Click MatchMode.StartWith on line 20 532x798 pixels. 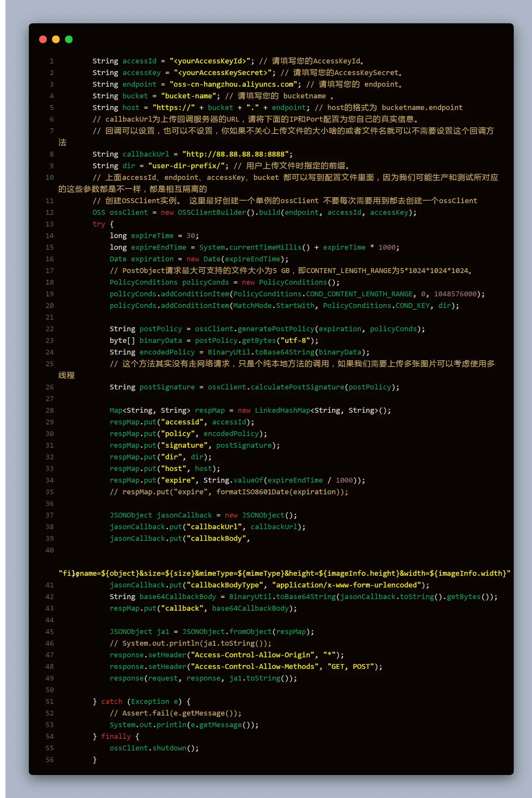274,306
